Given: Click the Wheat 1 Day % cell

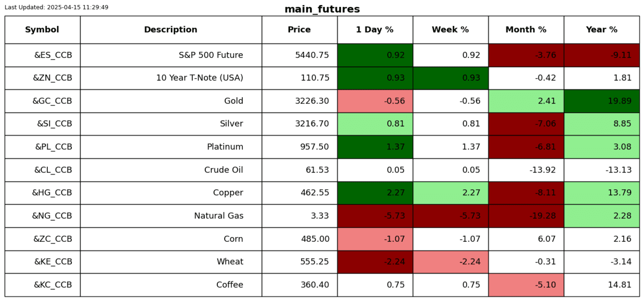Looking at the screenshot, I should [375, 262].
